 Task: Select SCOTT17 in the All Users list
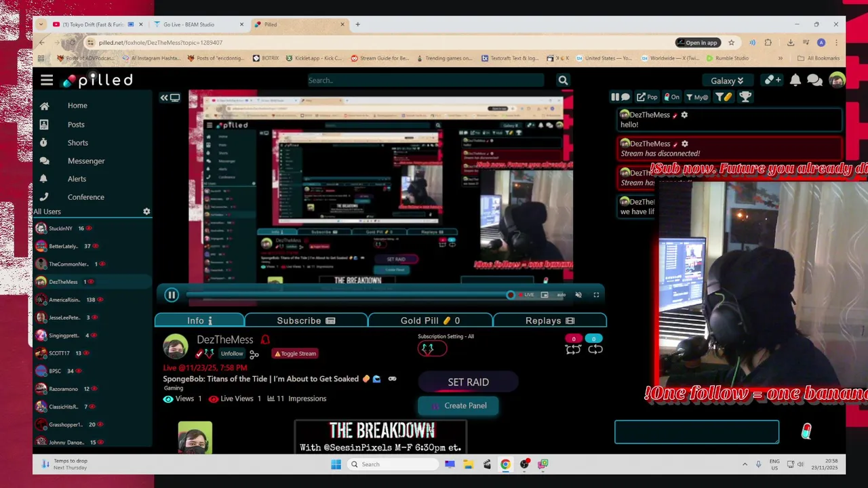click(x=59, y=353)
